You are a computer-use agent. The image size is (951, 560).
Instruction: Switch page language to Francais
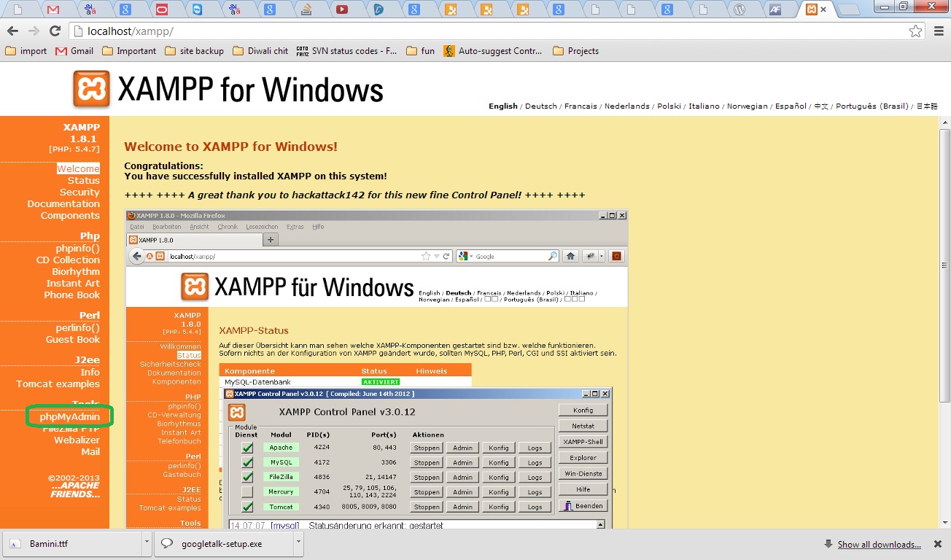click(x=581, y=106)
